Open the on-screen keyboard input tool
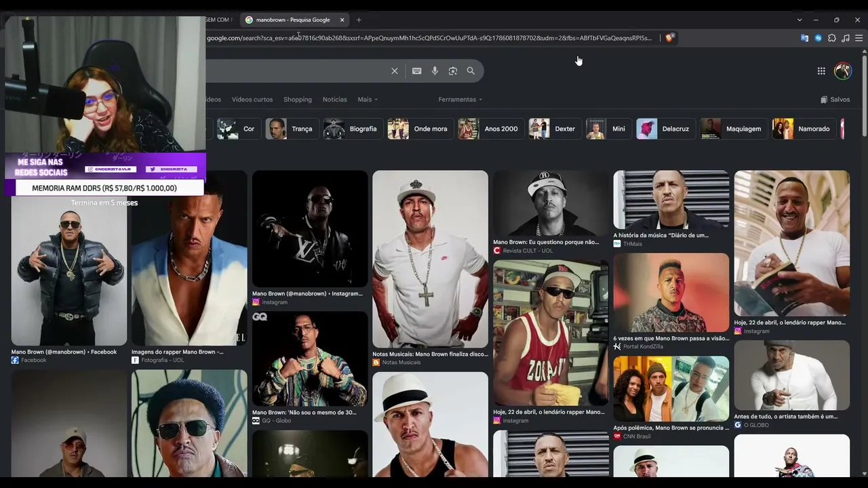Screen dimensions: 868x488 (x=416, y=71)
